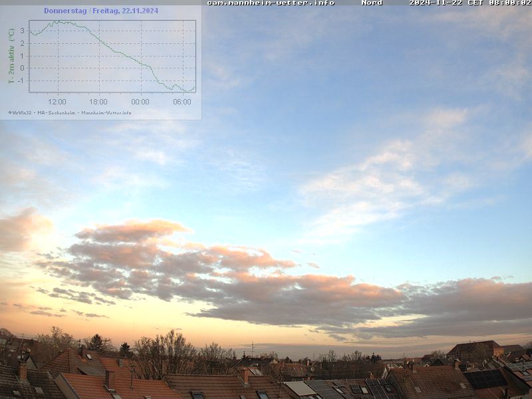Click the temperature curve peak near 12:00
The height and width of the screenshot is (399, 532).
coord(57,22)
